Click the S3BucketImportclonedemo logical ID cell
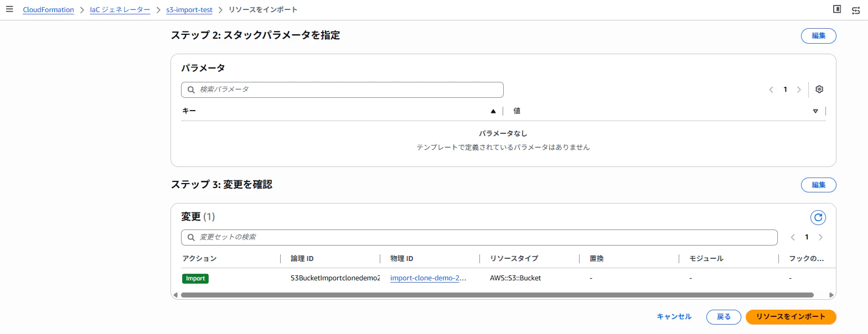This screenshot has height=334, width=868. (335, 278)
